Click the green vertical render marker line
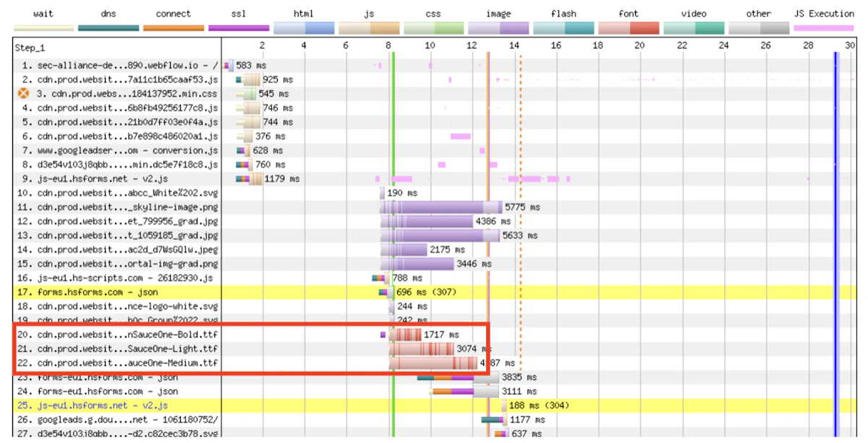 click(x=393, y=238)
